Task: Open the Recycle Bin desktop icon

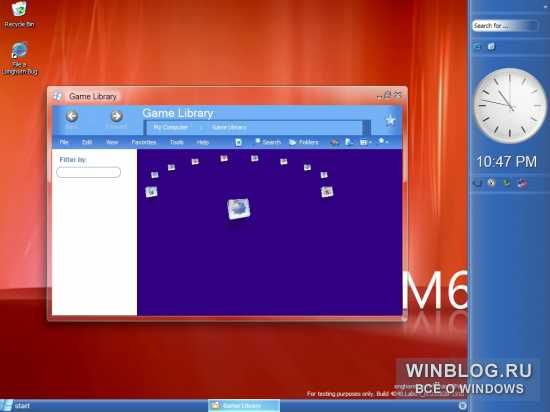Action: pyautogui.click(x=19, y=15)
